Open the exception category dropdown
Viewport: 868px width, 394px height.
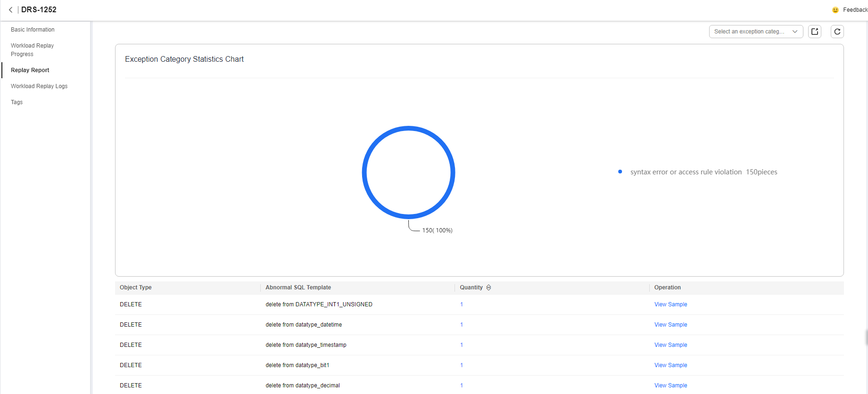coord(756,32)
